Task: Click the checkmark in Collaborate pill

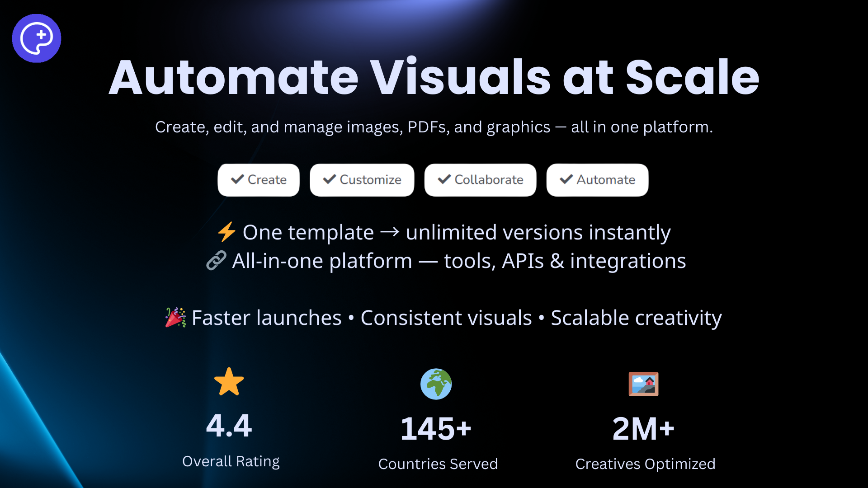Action: [444, 179]
